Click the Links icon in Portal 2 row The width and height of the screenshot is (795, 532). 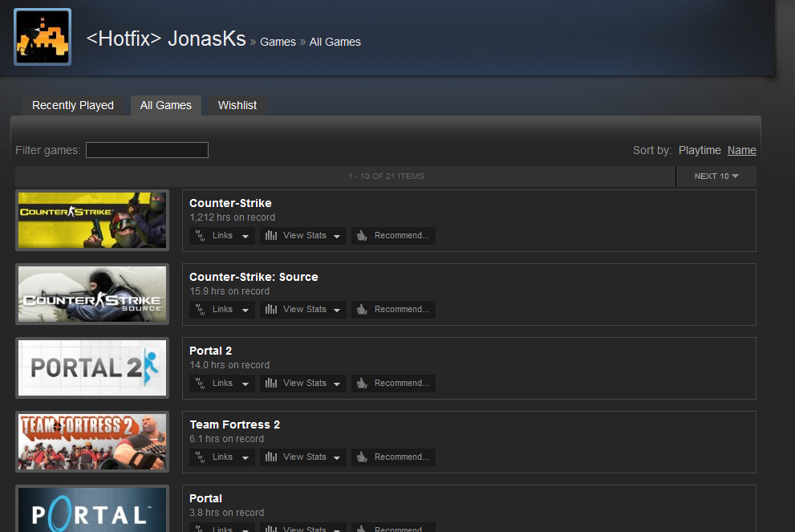(201, 384)
